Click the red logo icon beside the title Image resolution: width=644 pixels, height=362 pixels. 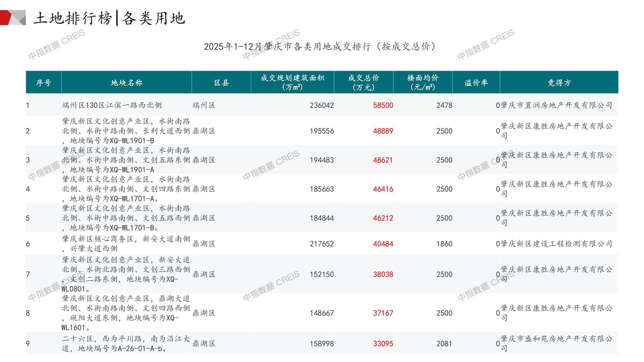(13, 18)
